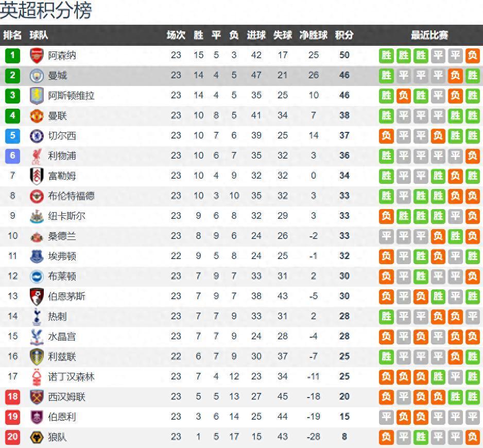The height and width of the screenshot is (448, 483).
Task: Click the Wolves club crest icon
Action: 37,437
